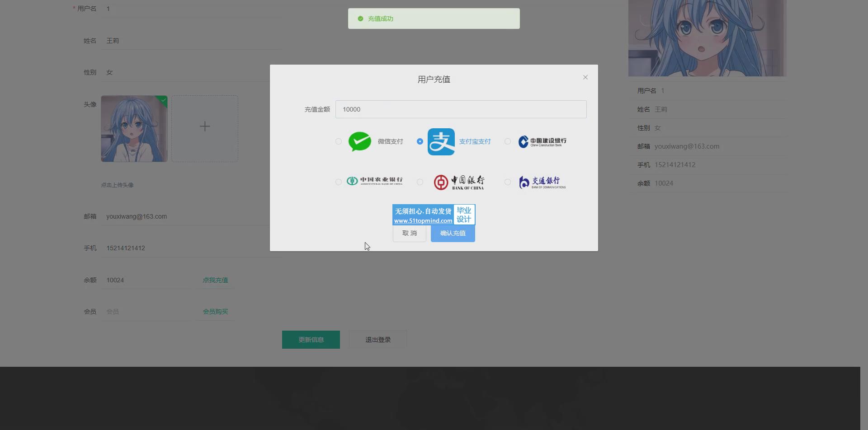Click the 点击上传头像 hint text
868x430 pixels.
[117, 185]
